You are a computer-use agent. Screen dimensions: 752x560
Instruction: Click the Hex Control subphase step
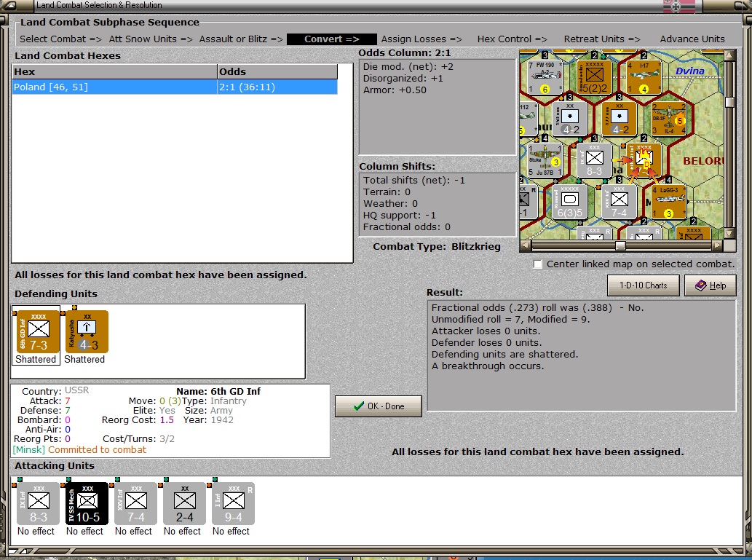click(512, 39)
